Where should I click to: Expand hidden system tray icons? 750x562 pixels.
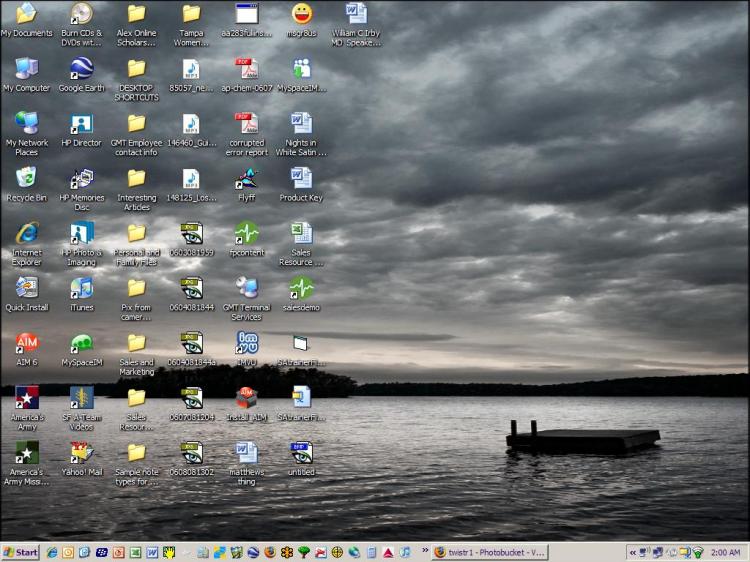[632, 552]
